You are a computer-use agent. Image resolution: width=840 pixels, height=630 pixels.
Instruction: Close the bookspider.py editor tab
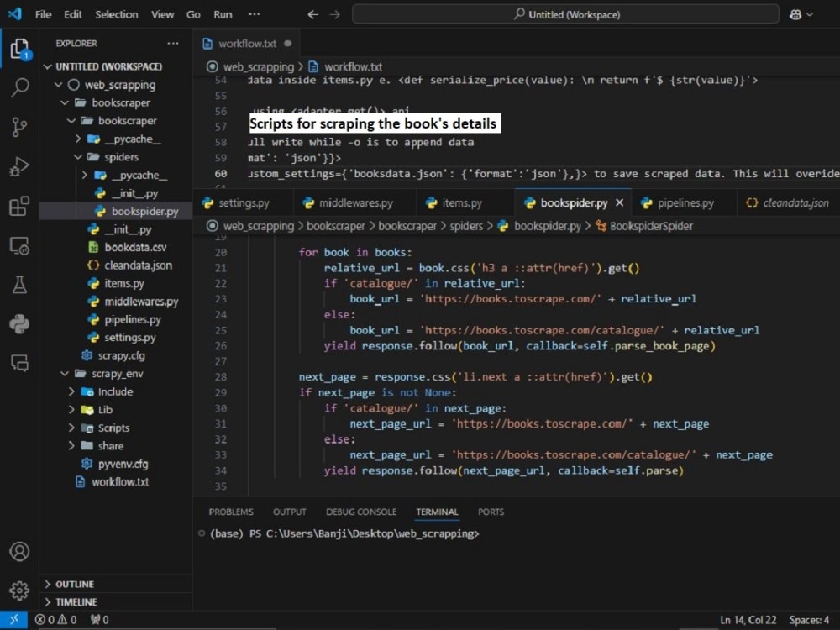click(x=620, y=203)
